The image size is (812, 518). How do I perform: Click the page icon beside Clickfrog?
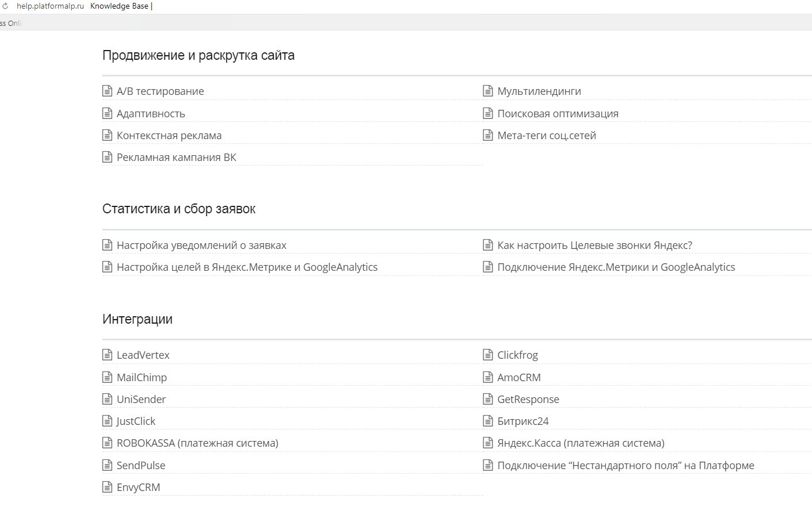(488, 355)
